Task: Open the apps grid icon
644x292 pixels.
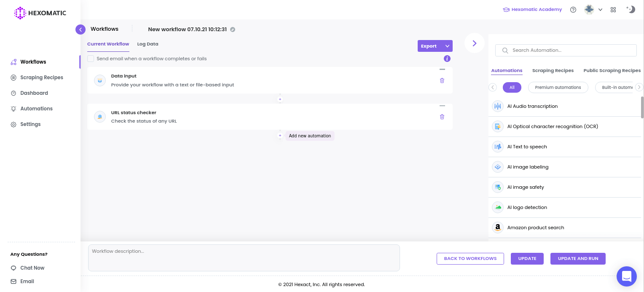Action: [613, 10]
